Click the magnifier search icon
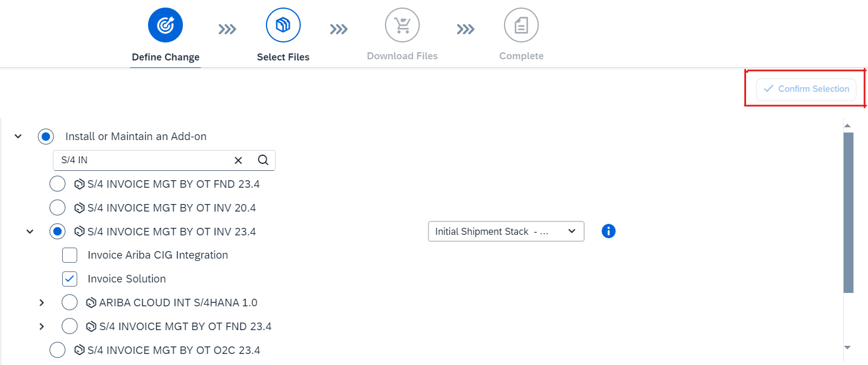This screenshot has width=868, height=365. [x=263, y=160]
